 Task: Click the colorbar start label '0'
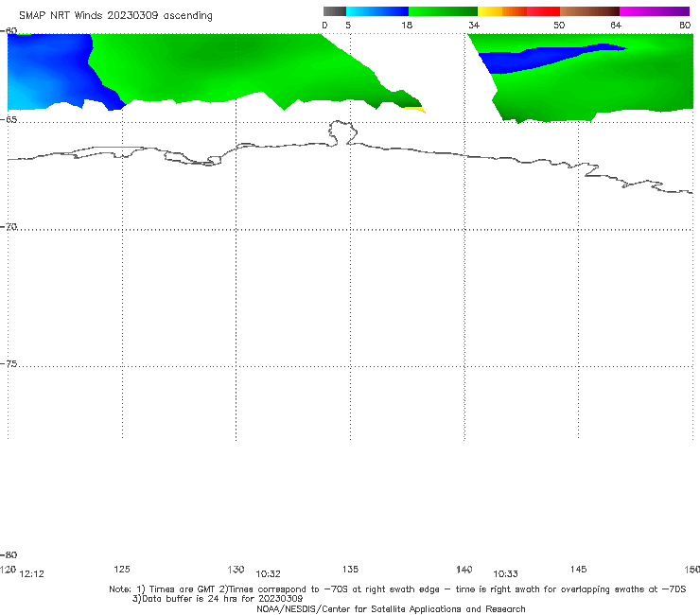(324, 25)
